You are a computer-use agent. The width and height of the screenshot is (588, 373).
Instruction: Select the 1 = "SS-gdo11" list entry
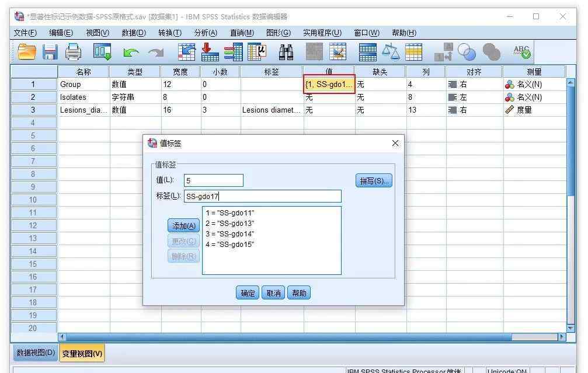click(x=230, y=213)
